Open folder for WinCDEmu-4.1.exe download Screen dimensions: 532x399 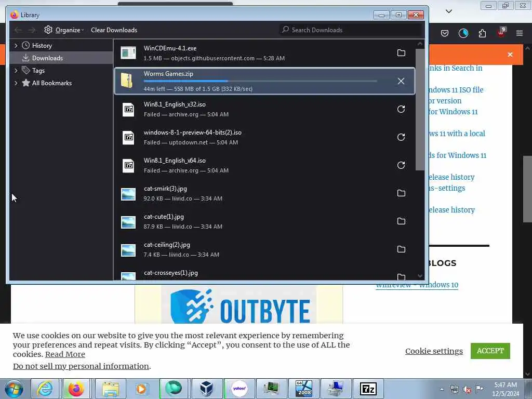click(401, 53)
